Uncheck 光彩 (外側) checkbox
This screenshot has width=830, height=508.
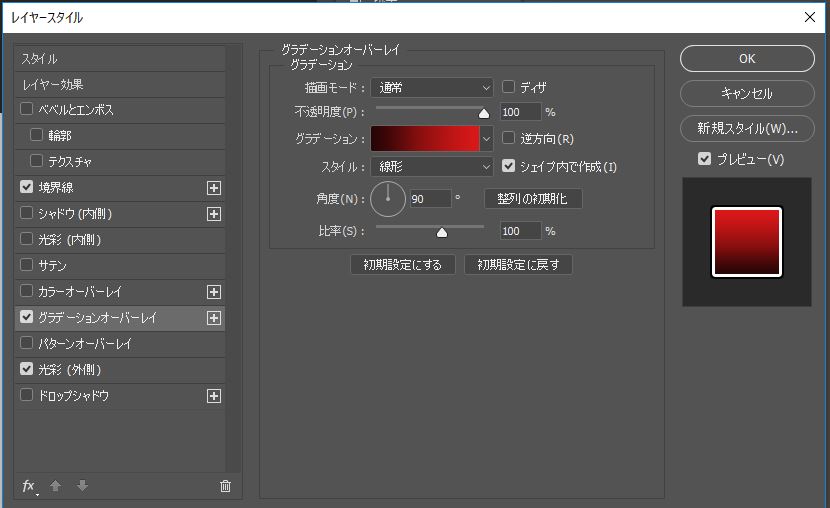tap(26, 368)
